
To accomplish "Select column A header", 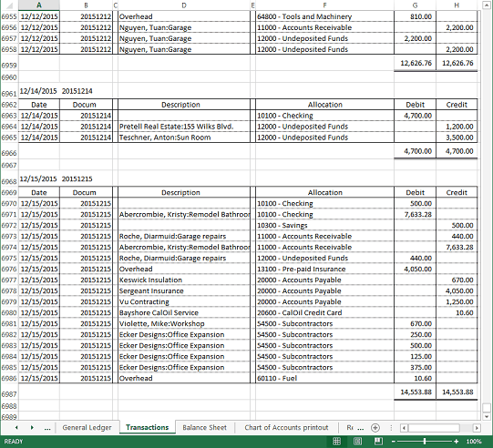I will [39, 5].
